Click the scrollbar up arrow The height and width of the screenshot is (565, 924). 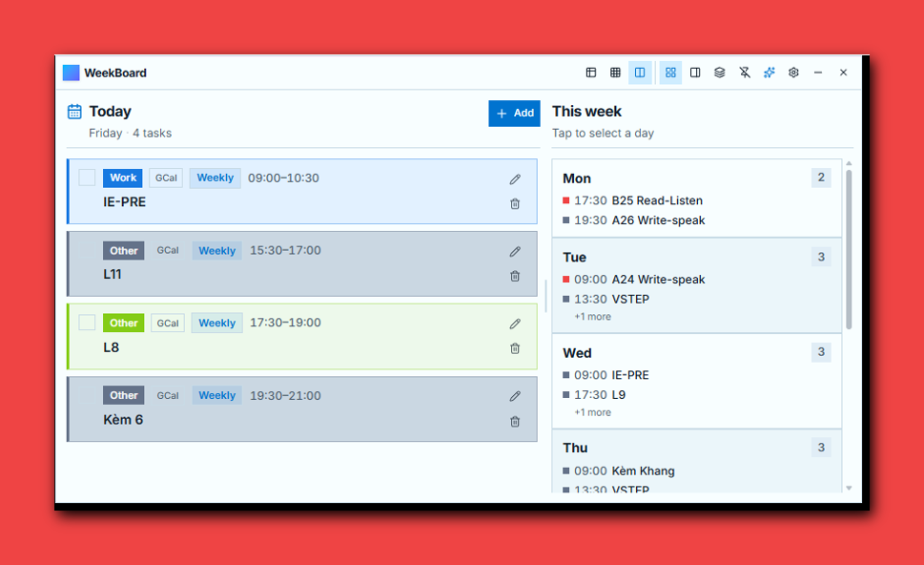click(849, 163)
